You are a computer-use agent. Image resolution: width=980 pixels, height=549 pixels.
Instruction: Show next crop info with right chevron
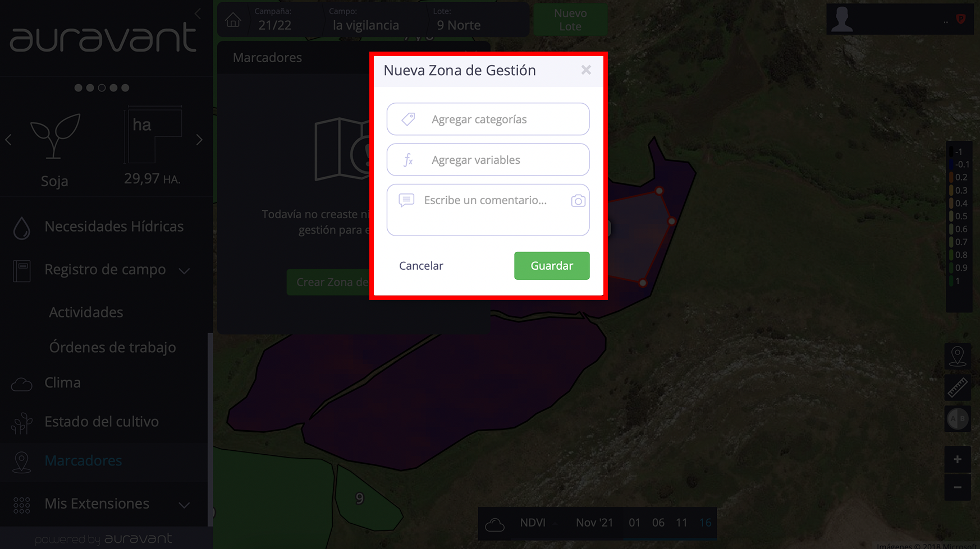[199, 140]
